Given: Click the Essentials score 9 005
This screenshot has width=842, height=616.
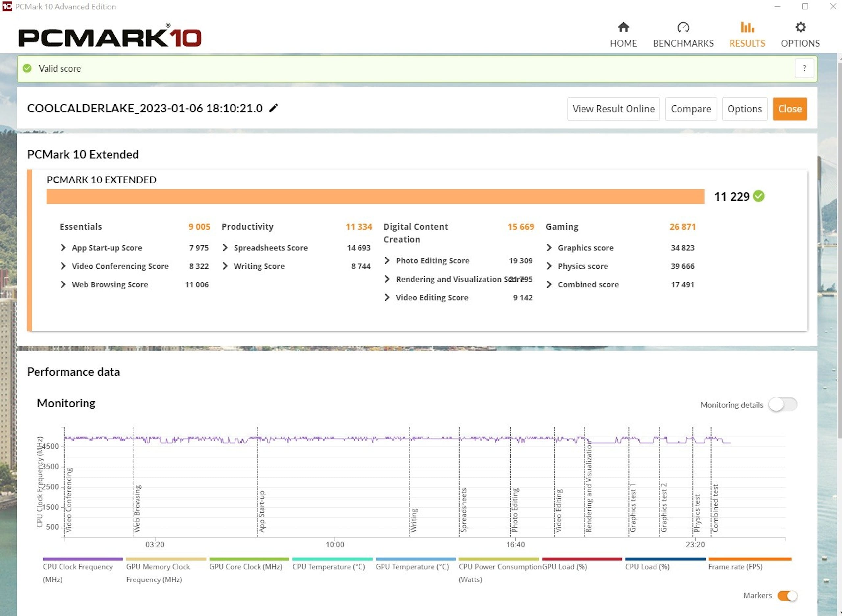Looking at the screenshot, I should coord(199,227).
